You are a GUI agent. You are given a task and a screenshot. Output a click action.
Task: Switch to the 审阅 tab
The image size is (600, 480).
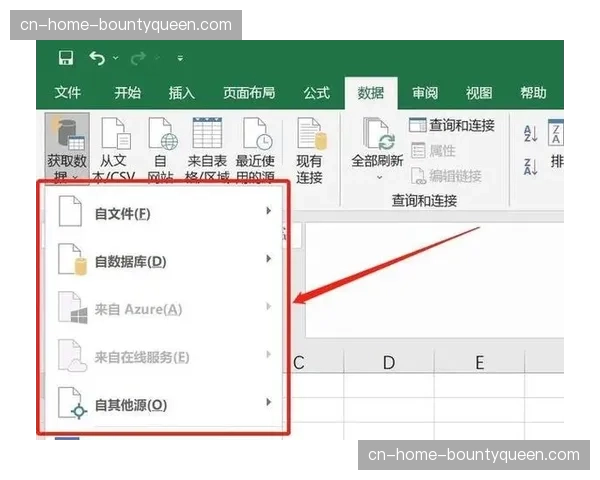(x=425, y=93)
